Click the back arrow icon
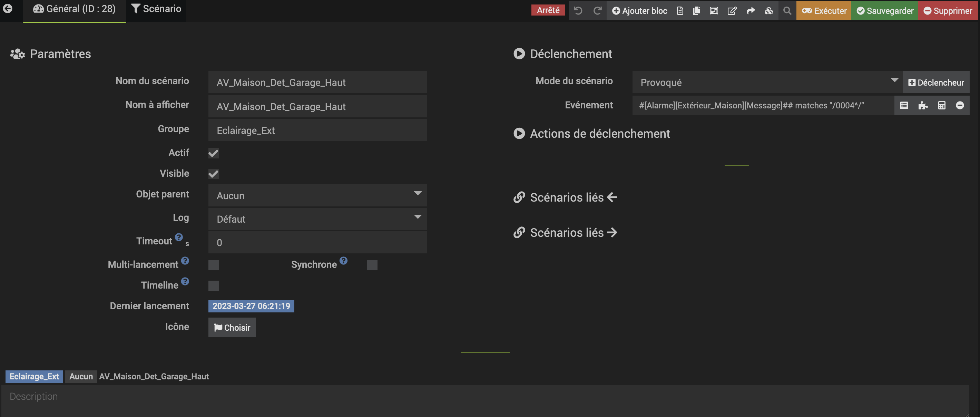 pyautogui.click(x=8, y=8)
